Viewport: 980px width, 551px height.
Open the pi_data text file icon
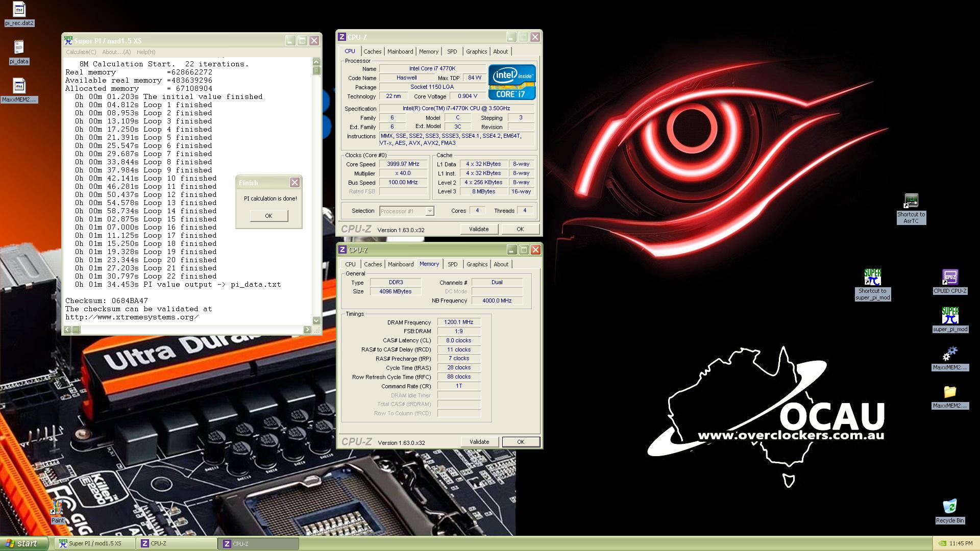(19, 48)
